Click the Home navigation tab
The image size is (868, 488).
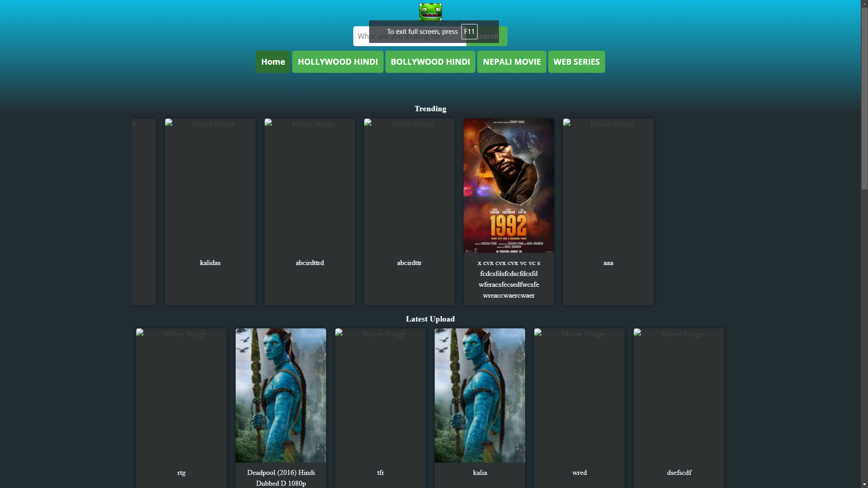[x=273, y=62]
